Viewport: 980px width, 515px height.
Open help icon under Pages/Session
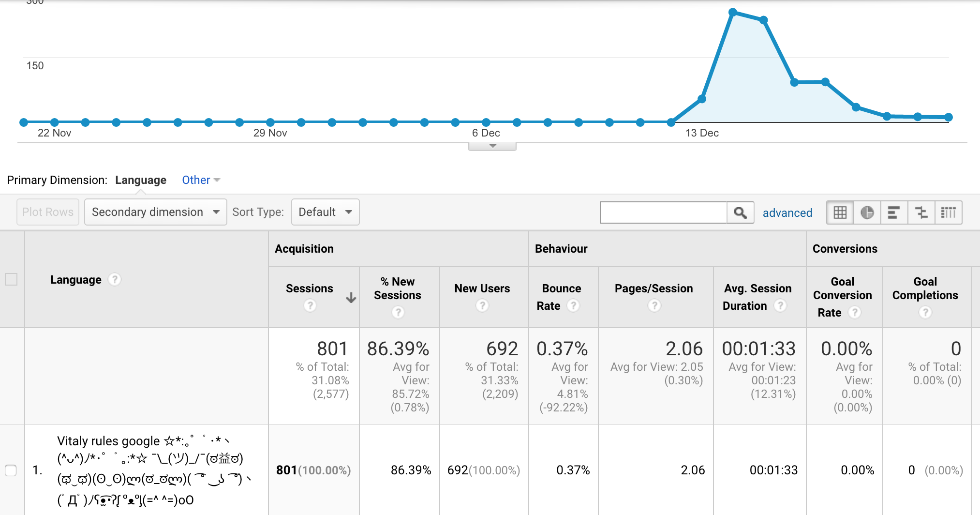pos(654,305)
